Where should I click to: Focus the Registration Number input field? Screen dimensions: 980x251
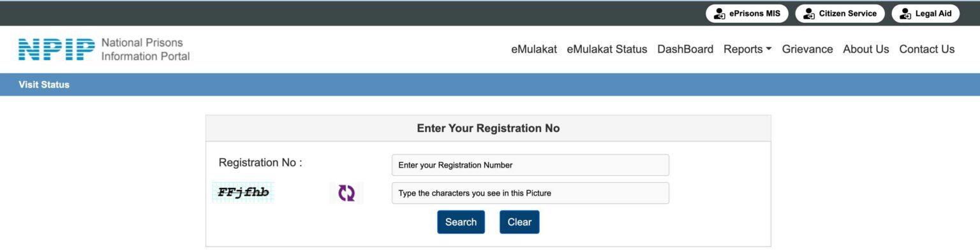click(530, 165)
